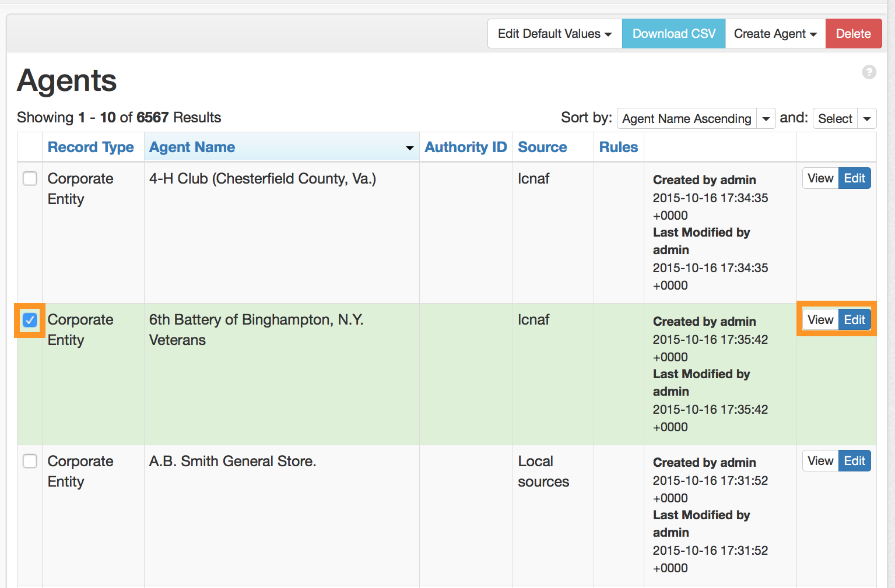Select the A.B. Smith General Store checkbox

[30, 461]
